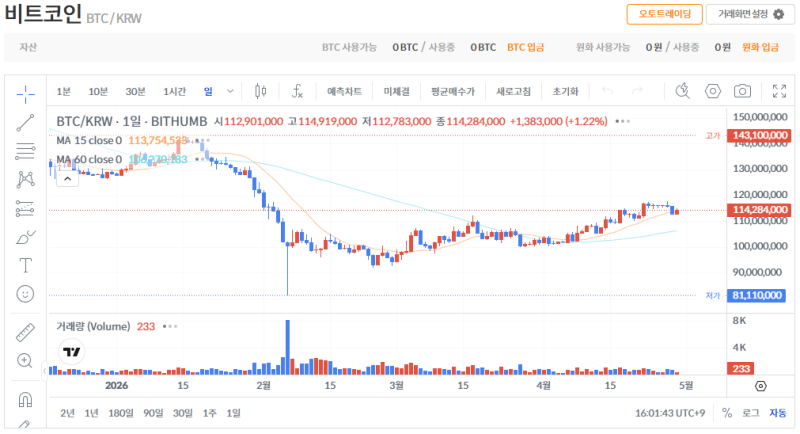This screenshot has height=434, width=800.
Task: Select the crosshair cursor tool
Action: point(26,94)
